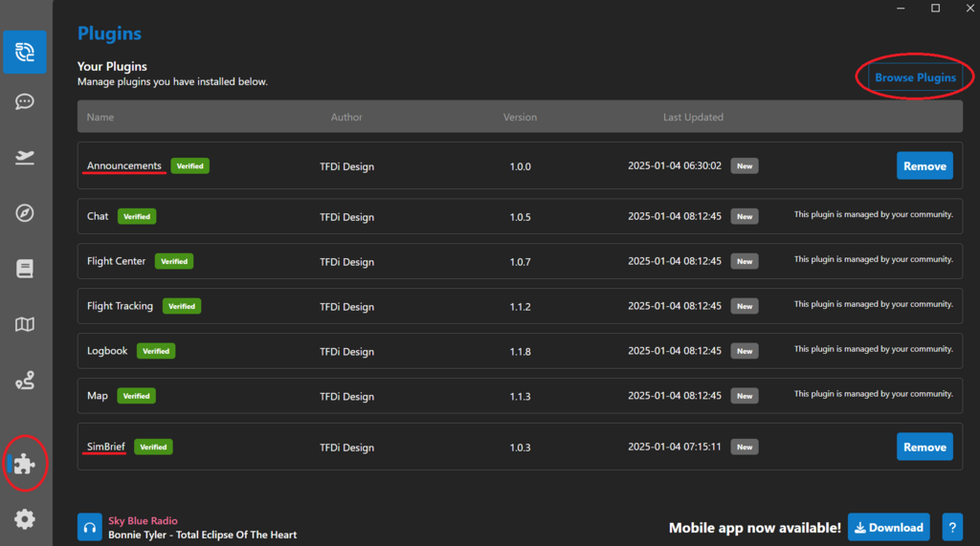Image resolution: width=980 pixels, height=546 pixels.
Task: Select the SimBrief plugin name
Action: click(x=105, y=447)
